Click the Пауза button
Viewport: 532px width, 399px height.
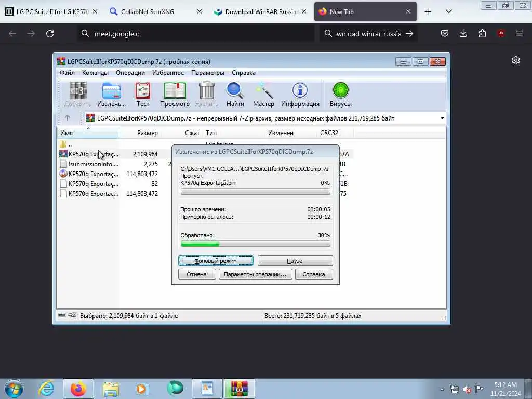coord(295,261)
